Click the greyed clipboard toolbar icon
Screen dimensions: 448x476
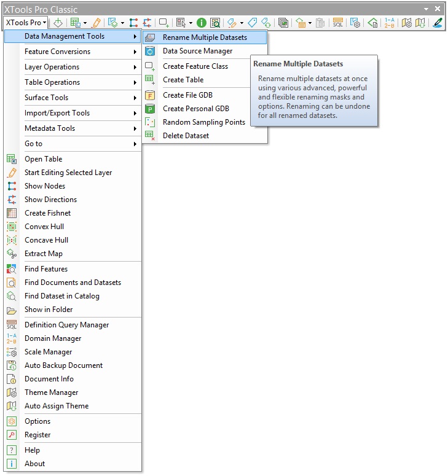click(x=320, y=23)
